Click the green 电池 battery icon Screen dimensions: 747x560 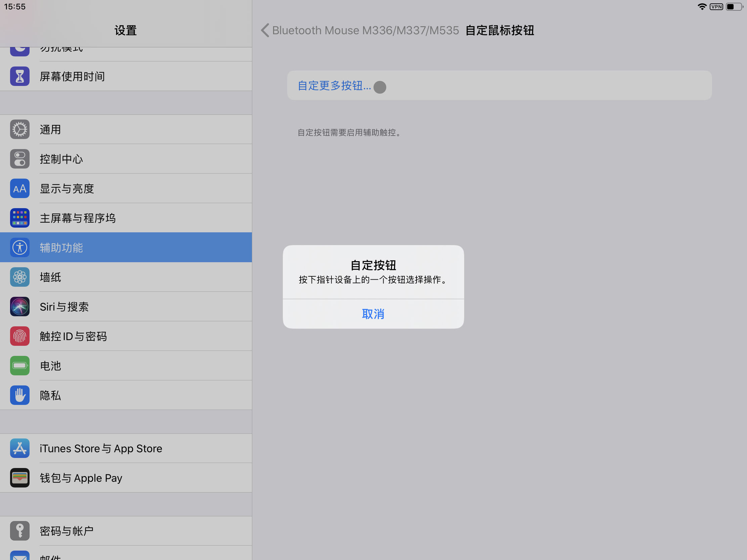(19, 366)
